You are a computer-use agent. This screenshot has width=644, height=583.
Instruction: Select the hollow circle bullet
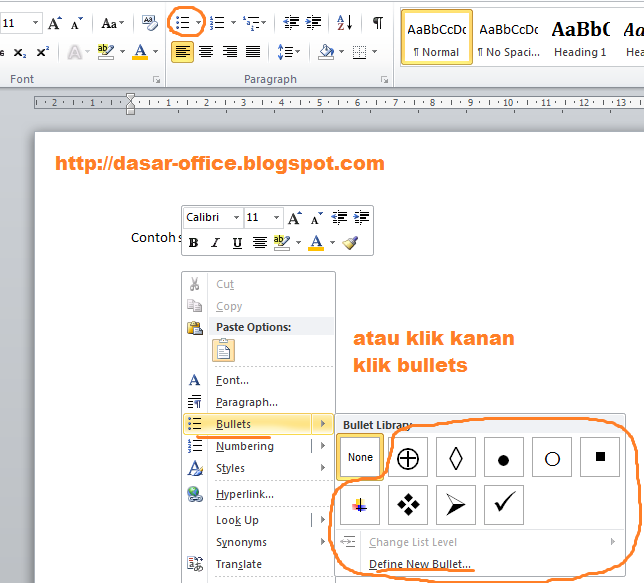552,458
